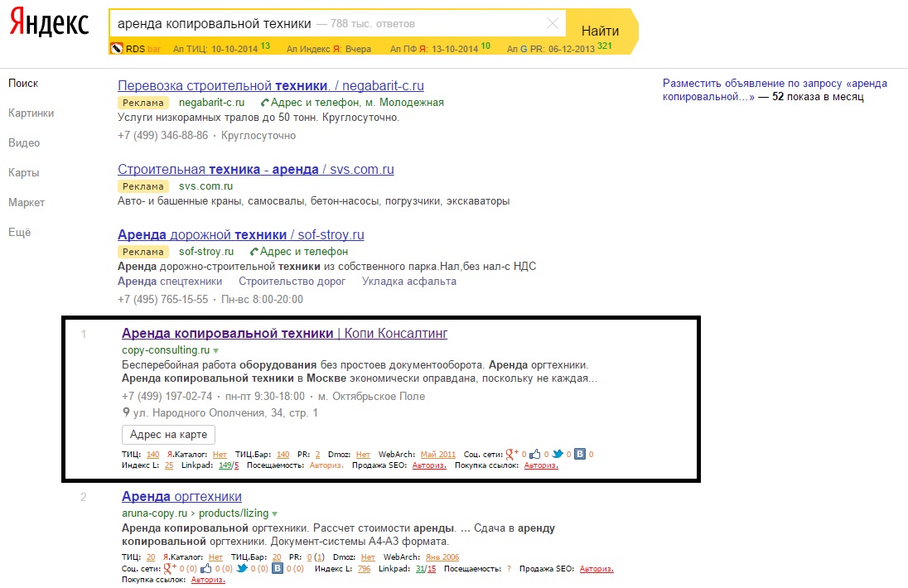
Task: Open ad Аренда дорожной техники / sof-stroy.ru
Action: [x=241, y=235]
